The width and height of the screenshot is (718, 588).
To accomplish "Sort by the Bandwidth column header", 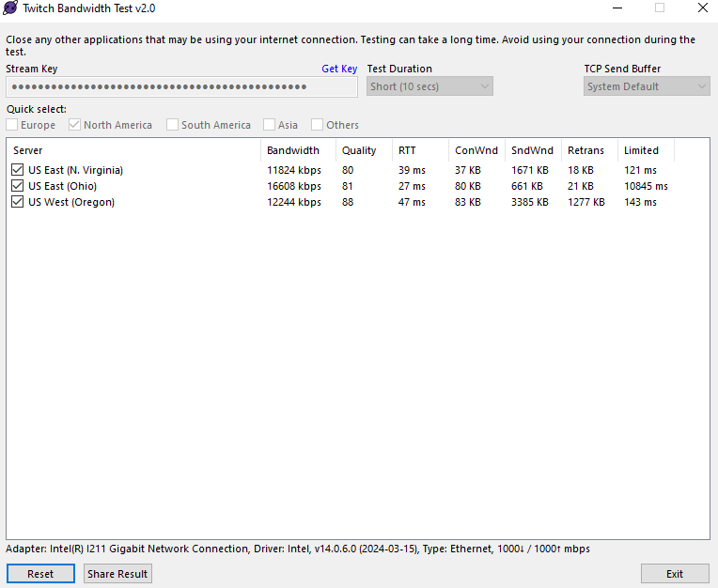I will pos(299,150).
